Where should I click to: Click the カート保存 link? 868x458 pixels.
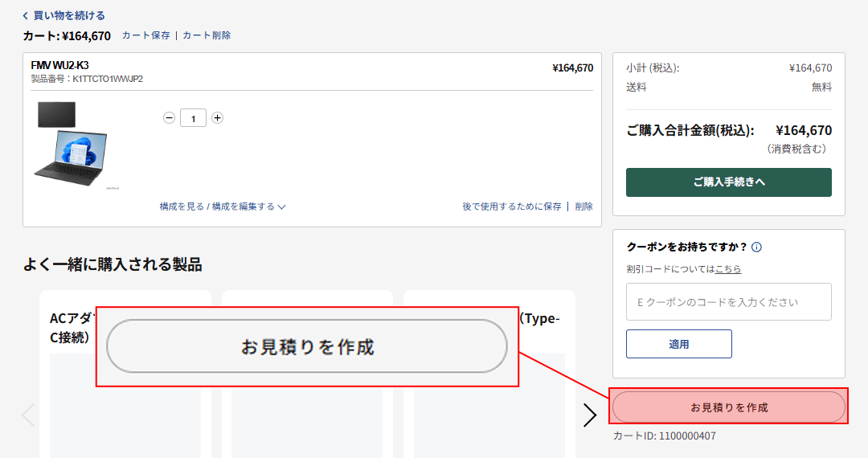pyautogui.click(x=145, y=35)
